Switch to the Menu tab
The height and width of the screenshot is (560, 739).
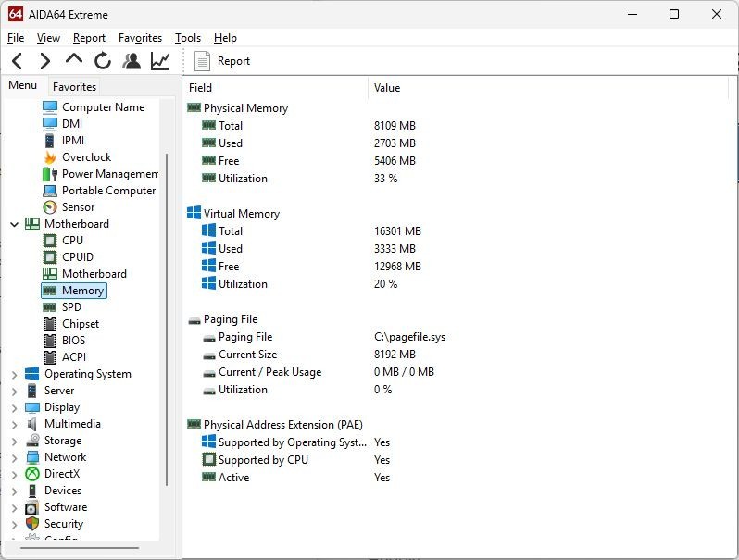click(22, 85)
